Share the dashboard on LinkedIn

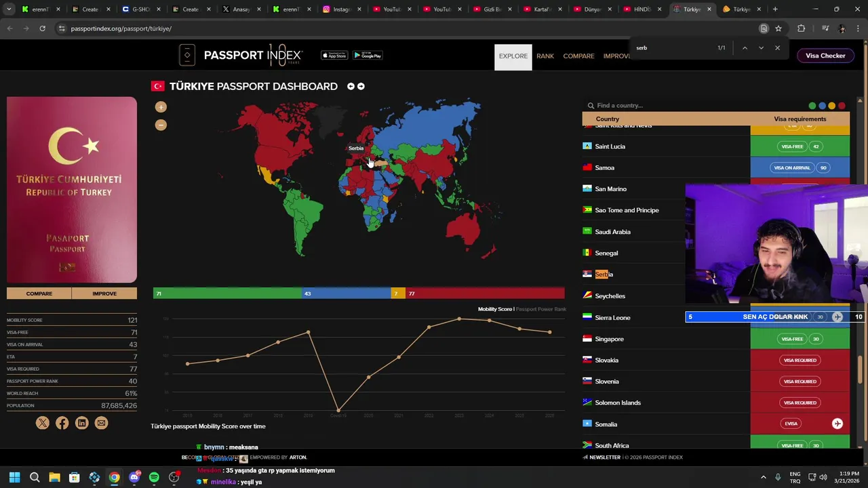tap(82, 423)
